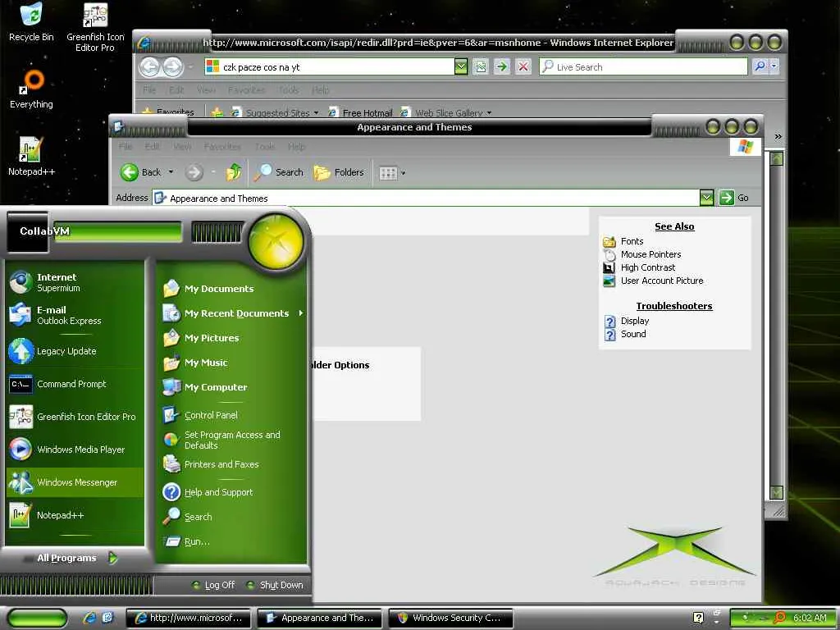Switch to Windows Security Center taskbar button
This screenshot has width=840, height=630.
click(x=450, y=619)
